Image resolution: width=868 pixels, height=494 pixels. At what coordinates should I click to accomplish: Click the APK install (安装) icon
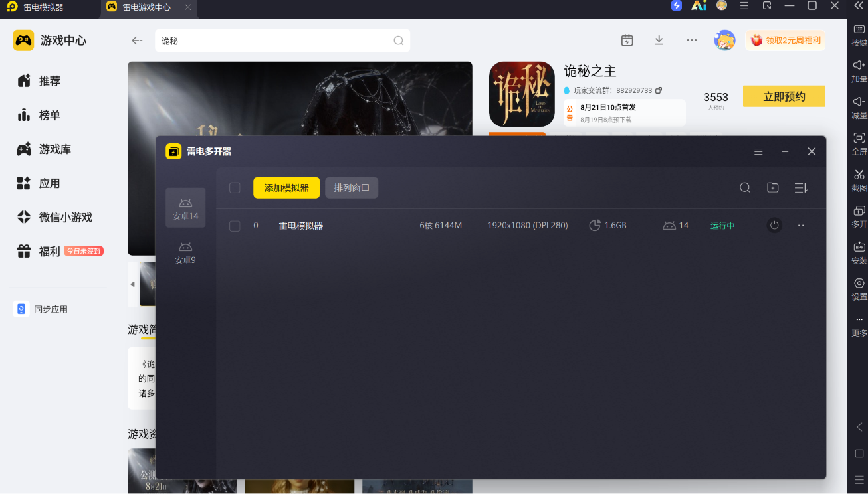coord(859,246)
